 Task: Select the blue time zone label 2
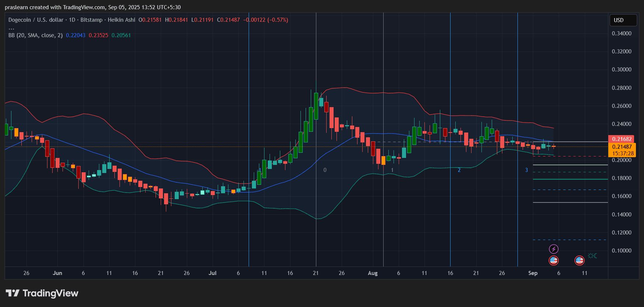click(x=459, y=170)
